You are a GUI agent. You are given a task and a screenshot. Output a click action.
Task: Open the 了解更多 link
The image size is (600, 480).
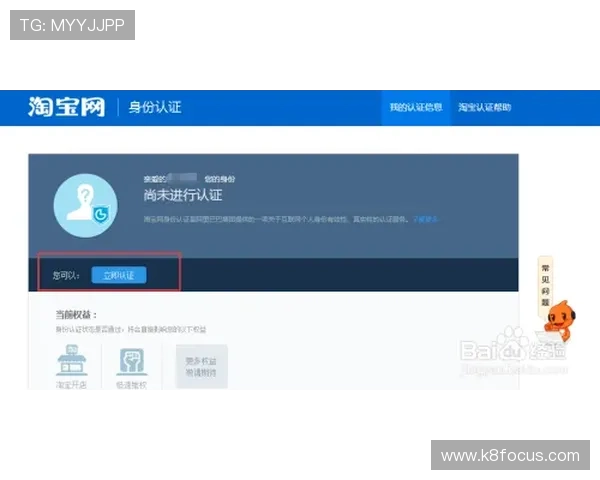[x=425, y=219]
